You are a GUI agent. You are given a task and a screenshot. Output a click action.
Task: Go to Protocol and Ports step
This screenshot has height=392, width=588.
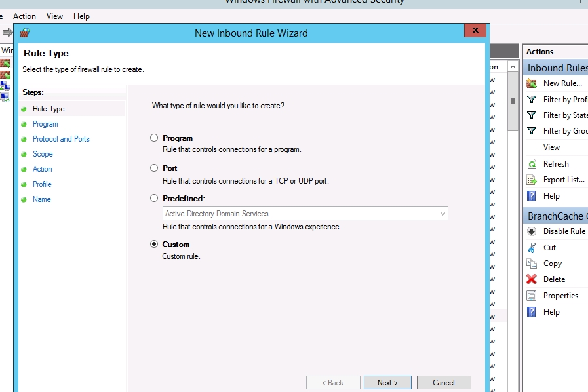(61, 139)
